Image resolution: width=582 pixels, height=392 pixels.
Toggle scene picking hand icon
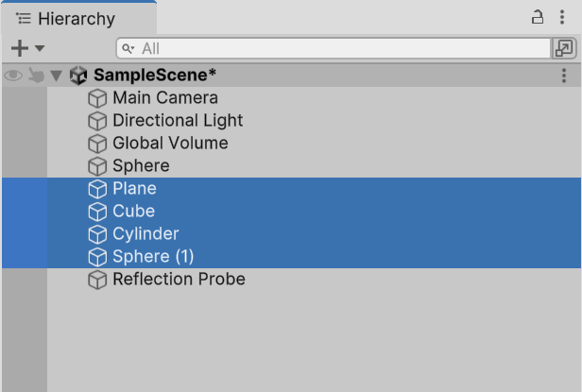coord(36,76)
